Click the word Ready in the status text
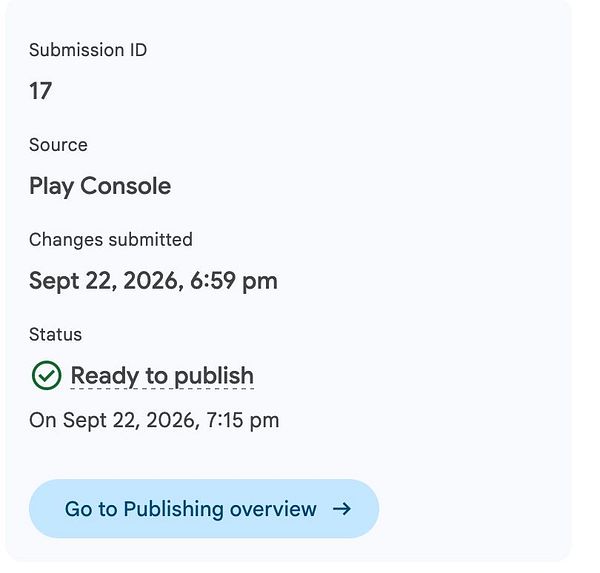The image size is (600, 573). click(104, 376)
